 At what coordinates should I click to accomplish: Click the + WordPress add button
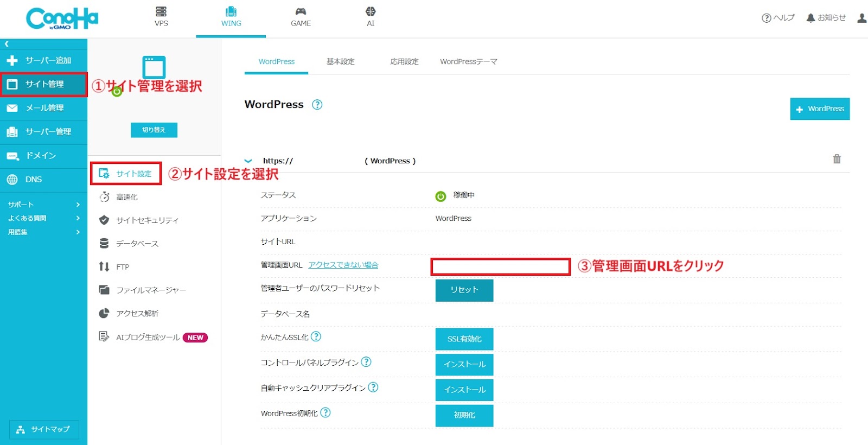pos(820,109)
